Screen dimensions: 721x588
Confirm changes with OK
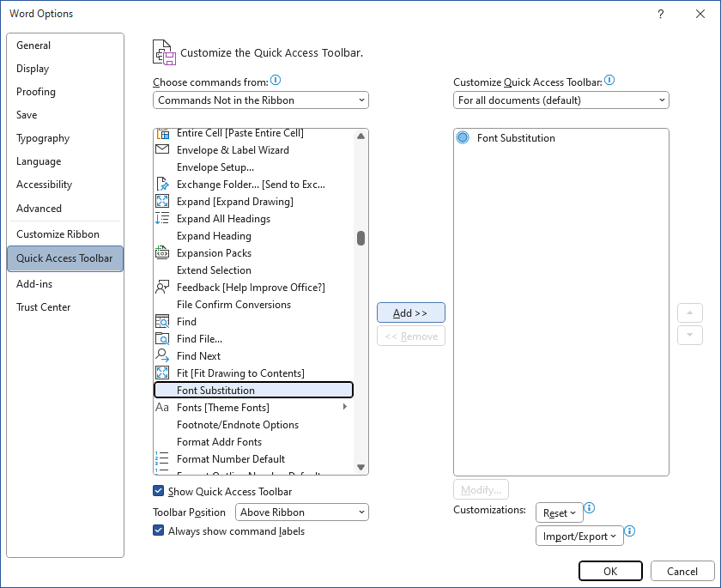[x=610, y=571]
